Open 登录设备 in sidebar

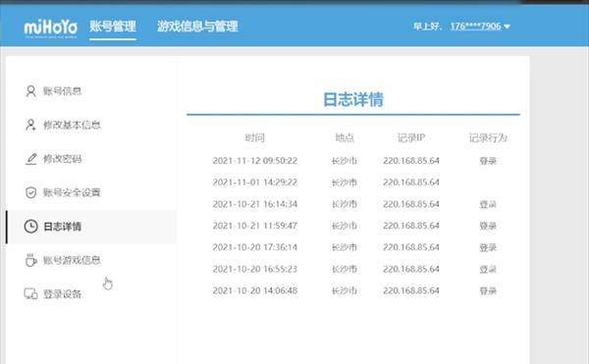click(x=63, y=293)
